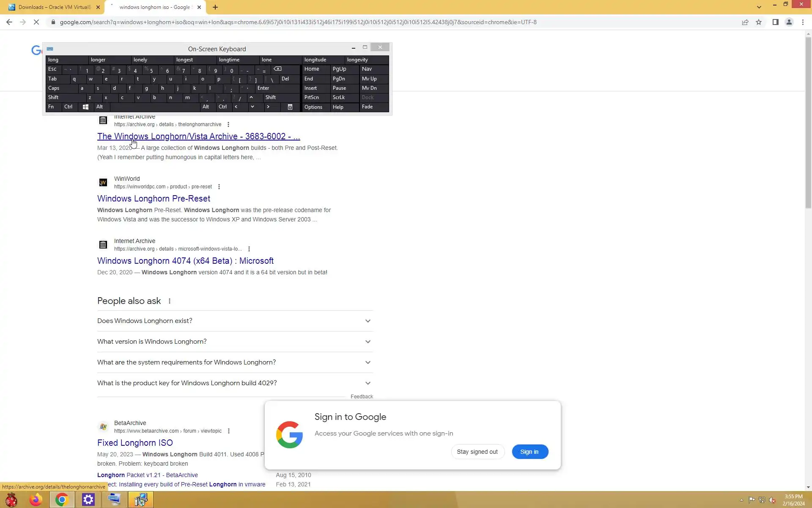Click Stay signed out button

click(x=477, y=452)
